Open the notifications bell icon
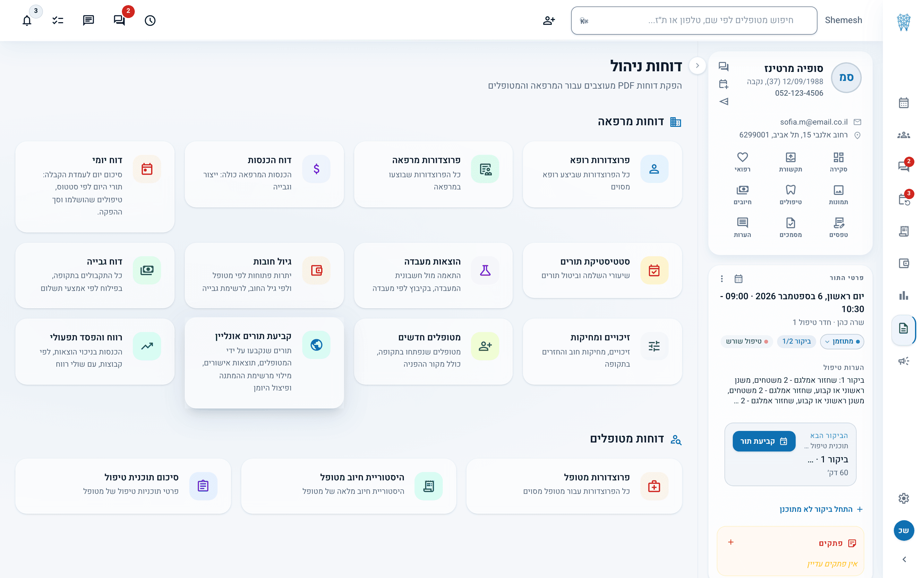This screenshot has height=578, width=924. 27,20
